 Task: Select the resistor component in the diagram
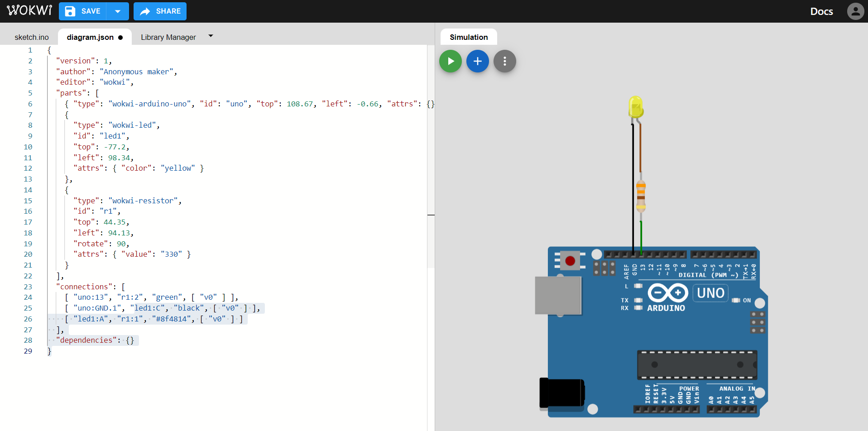(641, 196)
